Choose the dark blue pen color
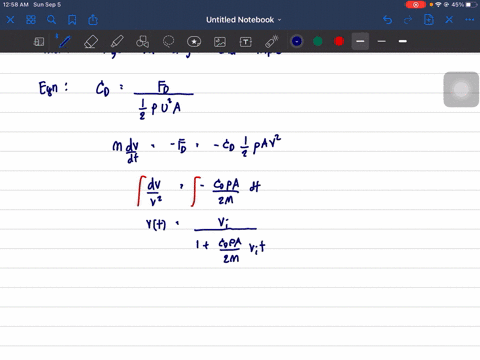The image size is (480, 360). click(297, 41)
